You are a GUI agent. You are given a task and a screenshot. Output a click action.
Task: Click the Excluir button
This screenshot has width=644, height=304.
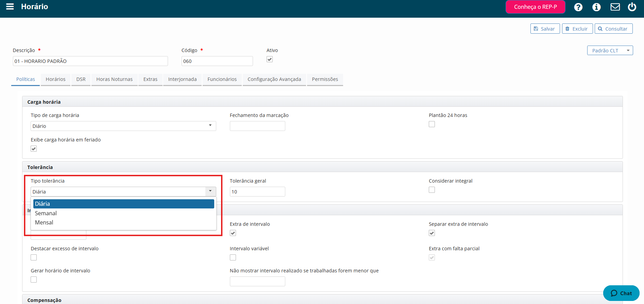(x=577, y=29)
